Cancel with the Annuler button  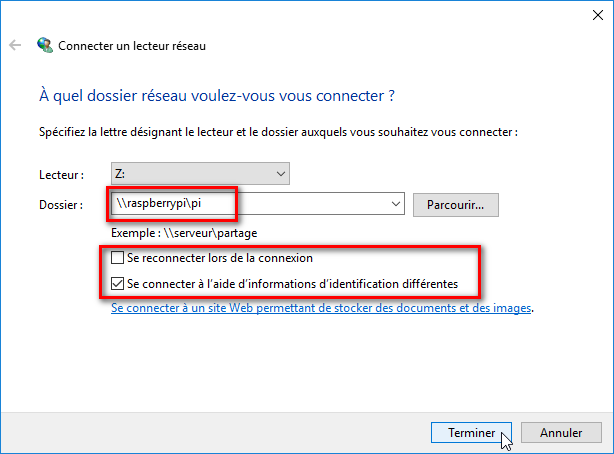click(x=561, y=432)
